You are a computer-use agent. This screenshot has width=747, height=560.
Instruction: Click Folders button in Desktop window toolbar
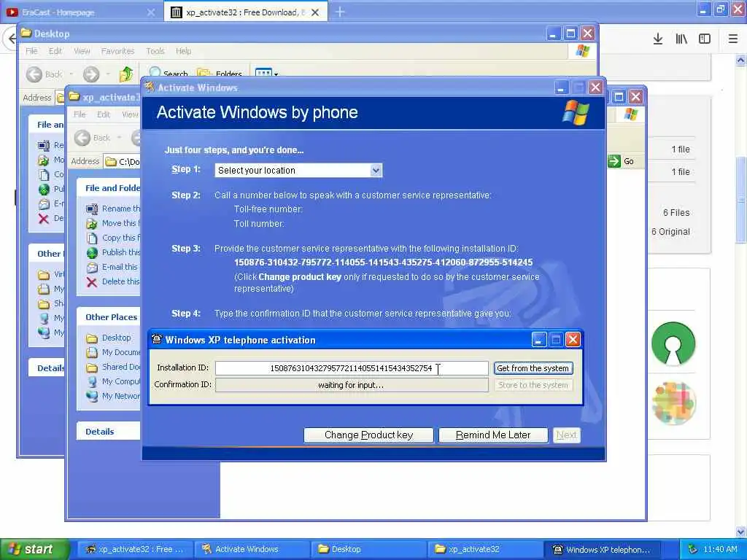point(220,74)
